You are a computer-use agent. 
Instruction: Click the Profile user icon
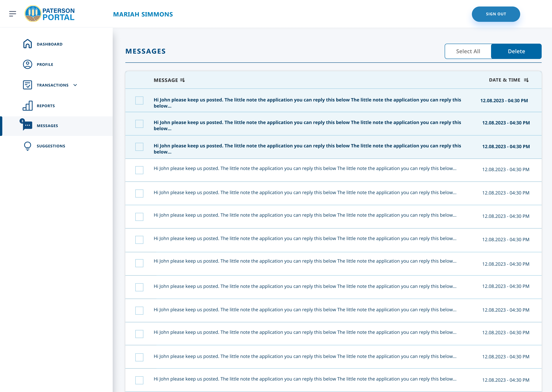click(28, 64)
